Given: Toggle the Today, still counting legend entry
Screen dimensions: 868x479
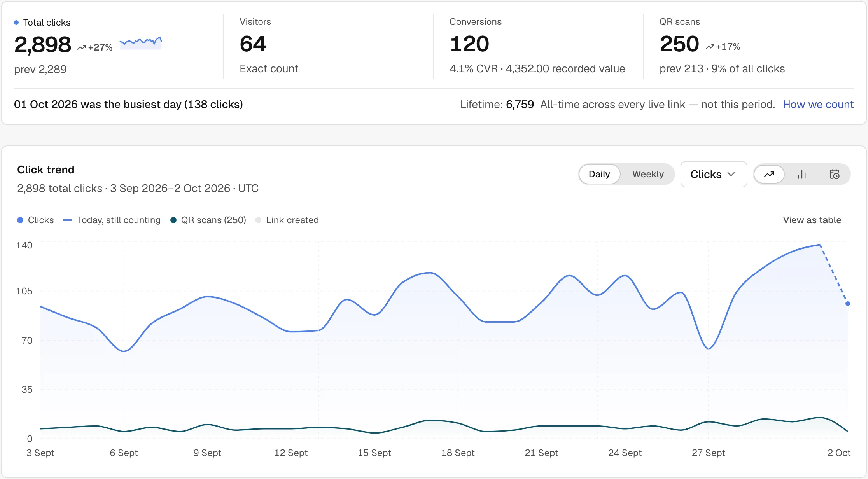Looking at the screenshot, I should pos(112,220).
